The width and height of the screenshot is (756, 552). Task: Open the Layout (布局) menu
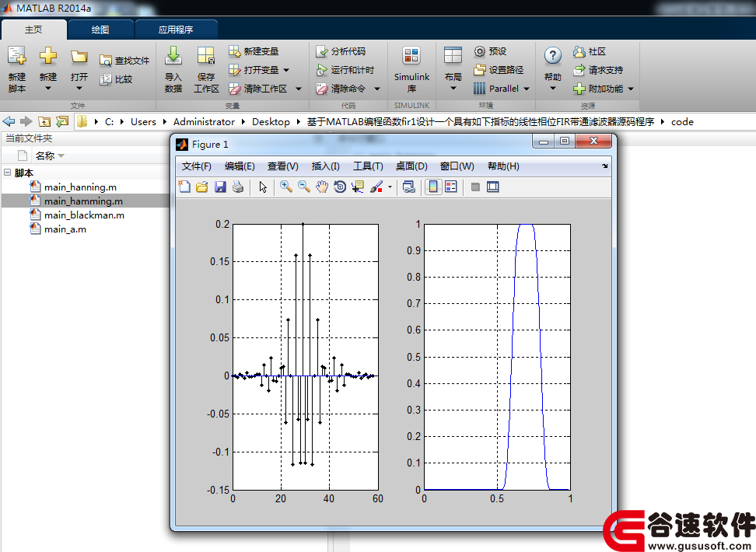coord(453,70)
